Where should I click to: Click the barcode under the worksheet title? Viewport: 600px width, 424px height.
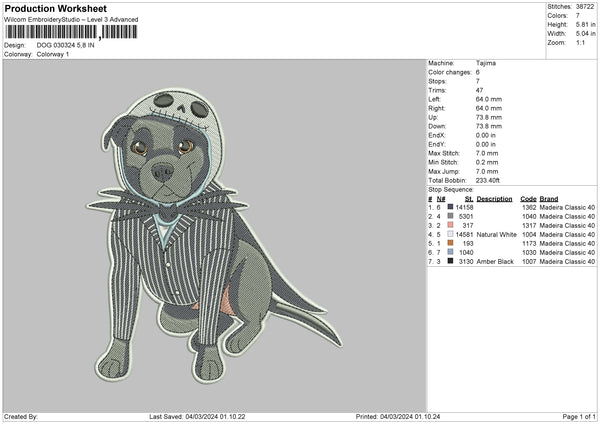(x=71, y=32)
